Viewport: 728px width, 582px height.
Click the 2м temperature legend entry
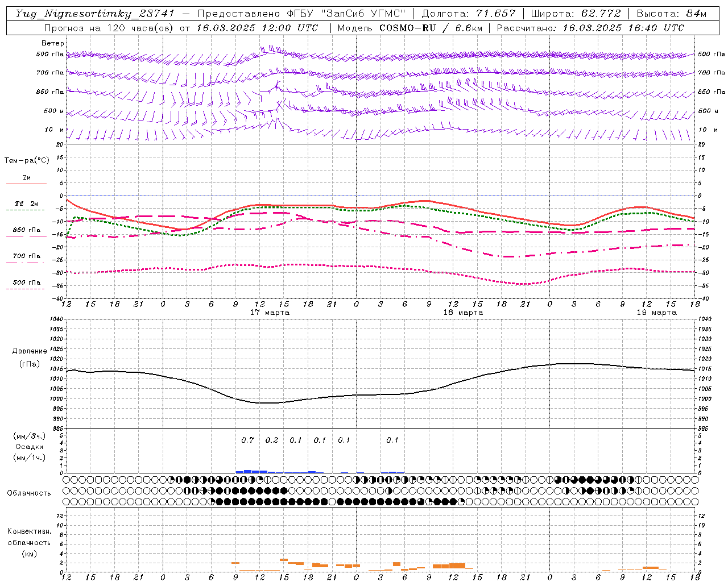tap(27, 177)
